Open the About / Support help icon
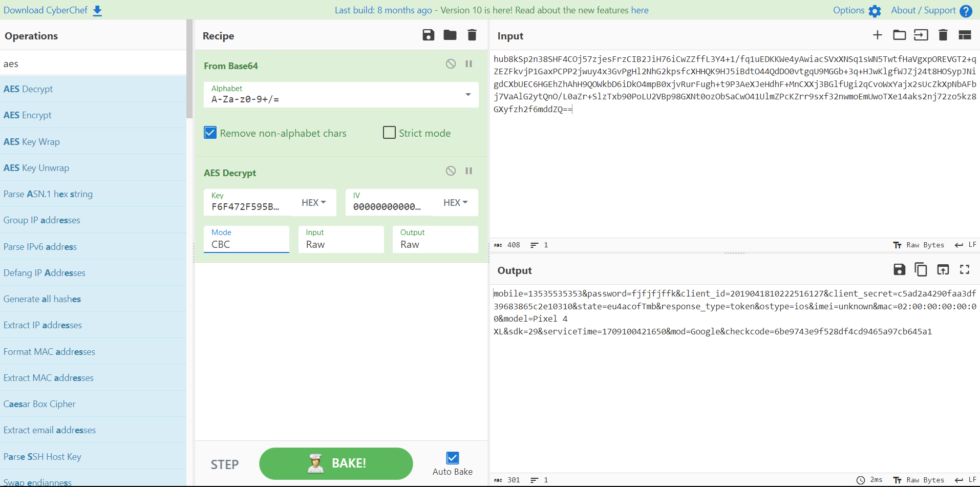This screenshot has width=980, height=487. pos(966,11)
